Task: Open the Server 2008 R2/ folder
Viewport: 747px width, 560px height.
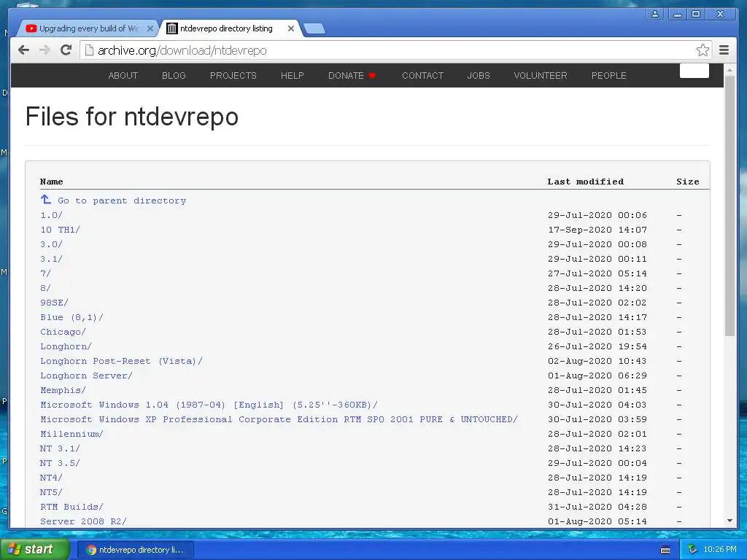Action: tap(83, 521)
